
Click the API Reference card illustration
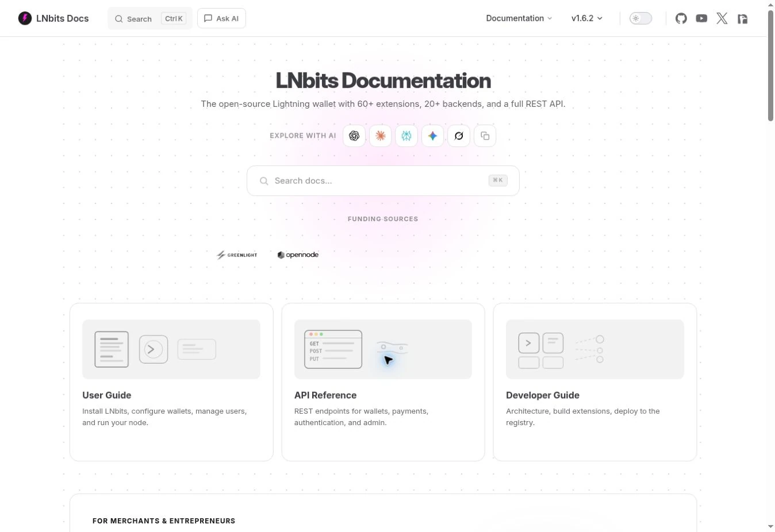[383, 349]
